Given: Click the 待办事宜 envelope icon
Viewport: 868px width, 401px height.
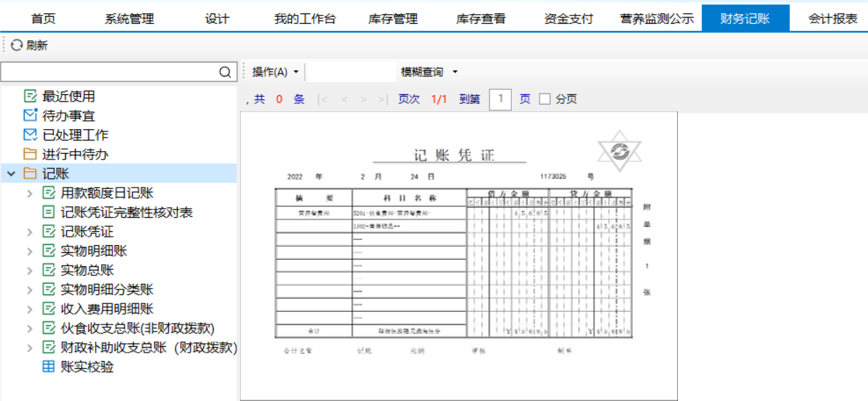Looking at the screenshot, I should (x=30, y=116).
